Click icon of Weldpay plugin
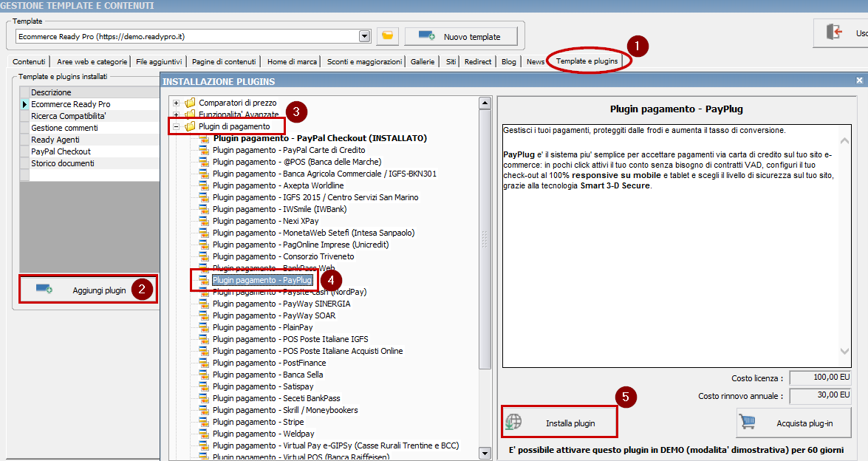868x461 pixels. point(204,434)
